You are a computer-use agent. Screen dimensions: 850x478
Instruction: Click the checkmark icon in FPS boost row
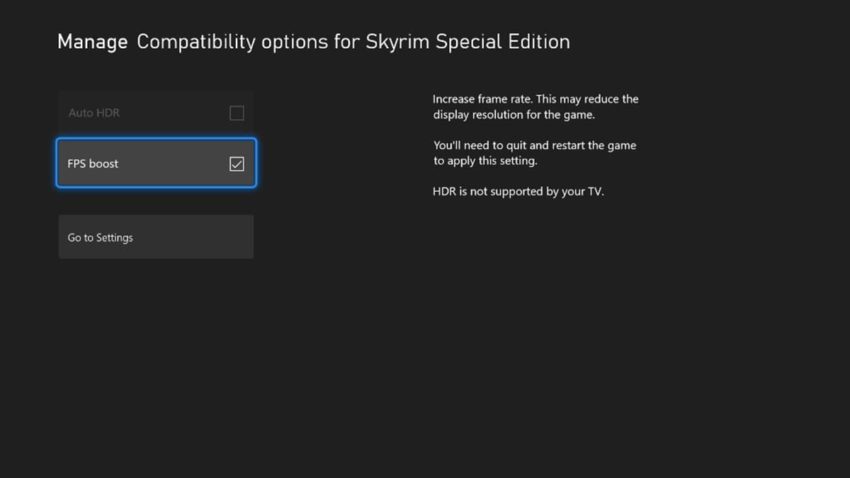coord(236,164)
